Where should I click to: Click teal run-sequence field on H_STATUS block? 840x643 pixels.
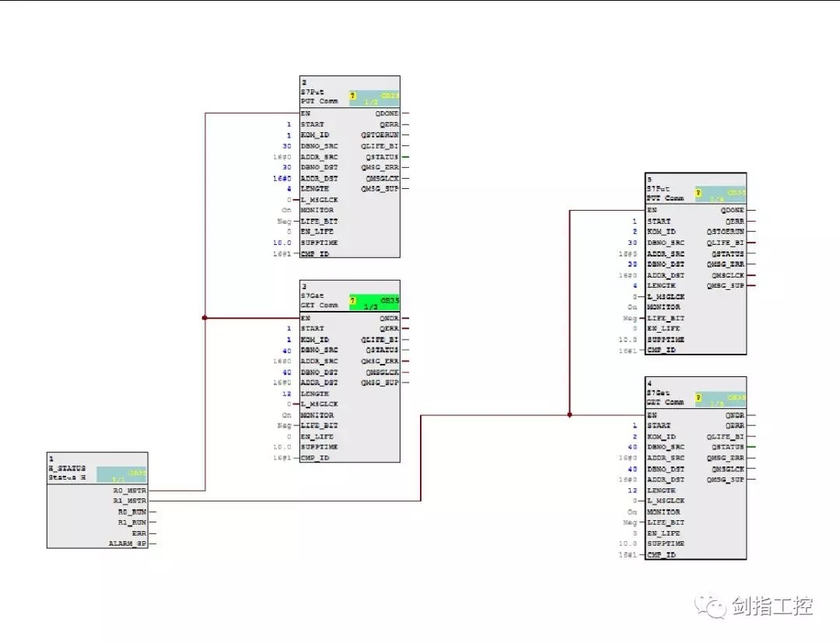point(121,475)
